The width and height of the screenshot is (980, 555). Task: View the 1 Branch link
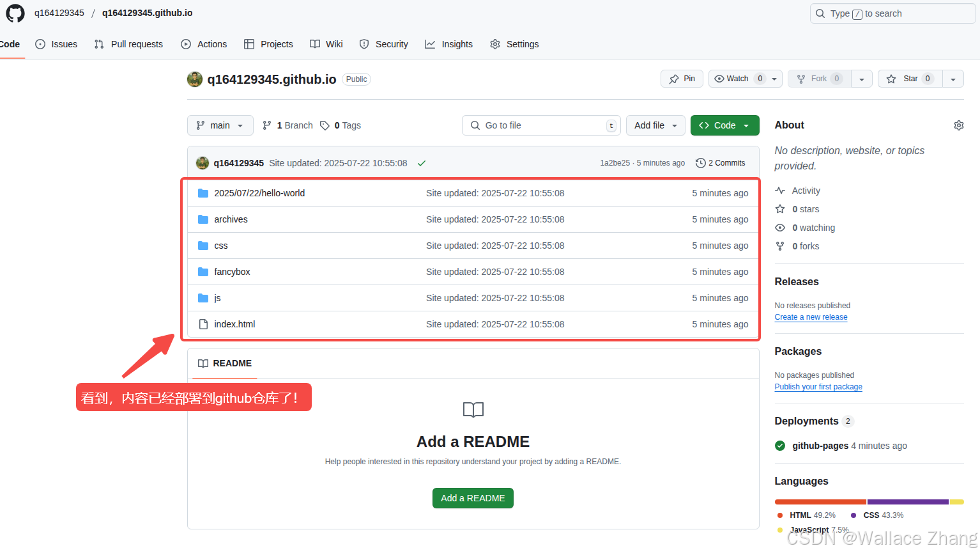287,125
